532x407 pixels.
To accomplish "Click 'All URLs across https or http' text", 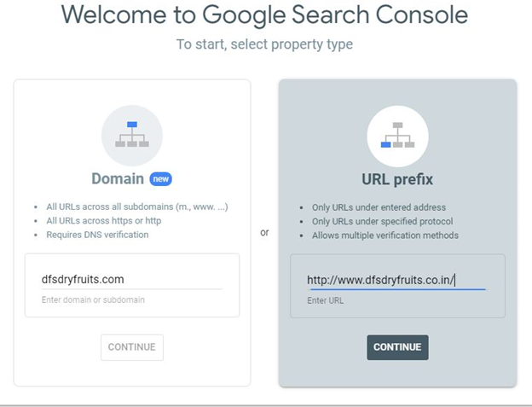I will [104, 221].
